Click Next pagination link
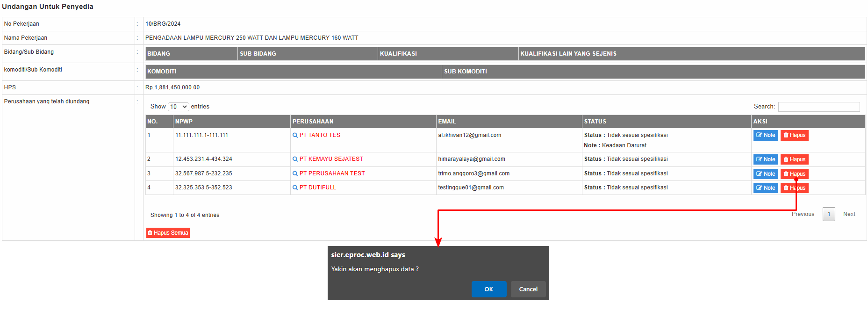The image size is (868, 310). [x=849, y=214]
